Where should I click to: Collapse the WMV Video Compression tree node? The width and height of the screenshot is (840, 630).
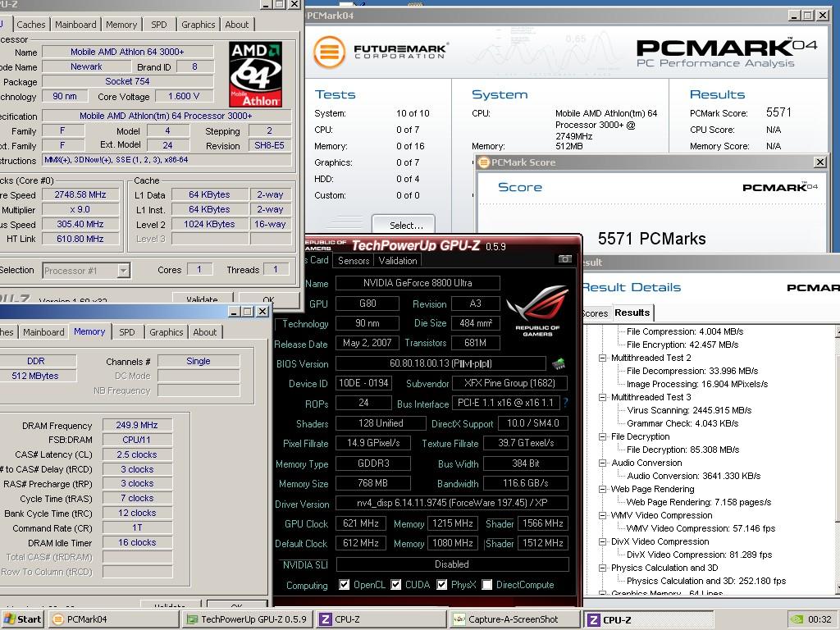point(602,515)
